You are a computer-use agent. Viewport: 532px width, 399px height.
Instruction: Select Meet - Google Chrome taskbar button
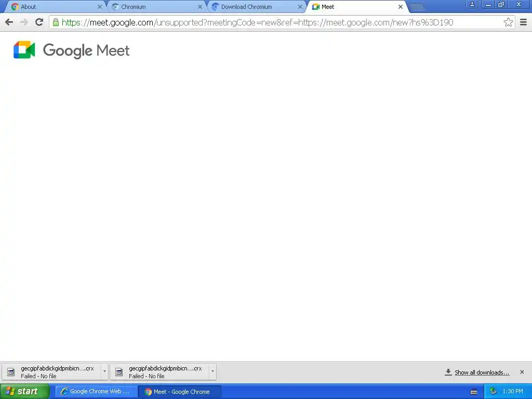click(180, 392)
